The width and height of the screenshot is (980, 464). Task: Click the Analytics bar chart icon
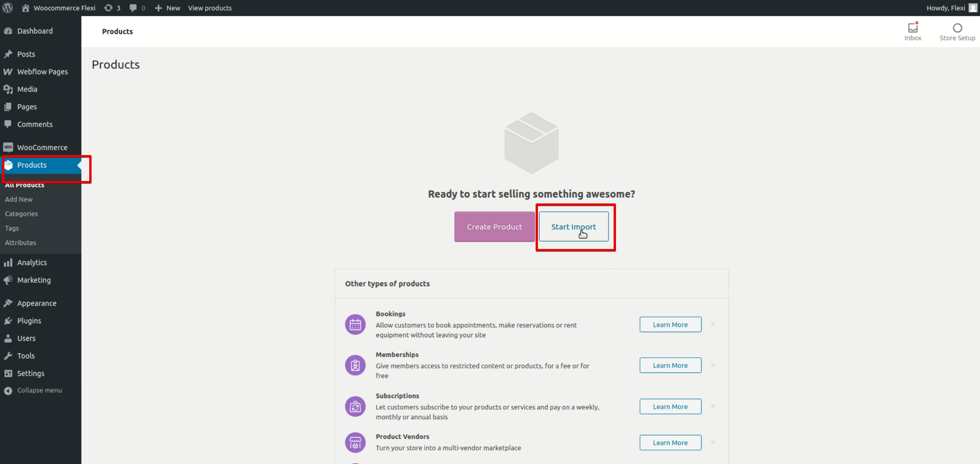tap(8, 263)
